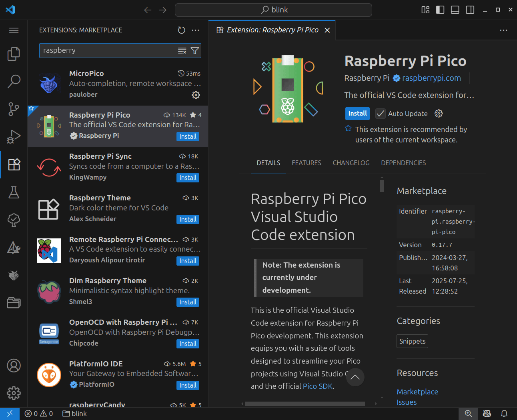517x420 pixels.
Task: Open the Testing flask view
Action: coord(14,192)
